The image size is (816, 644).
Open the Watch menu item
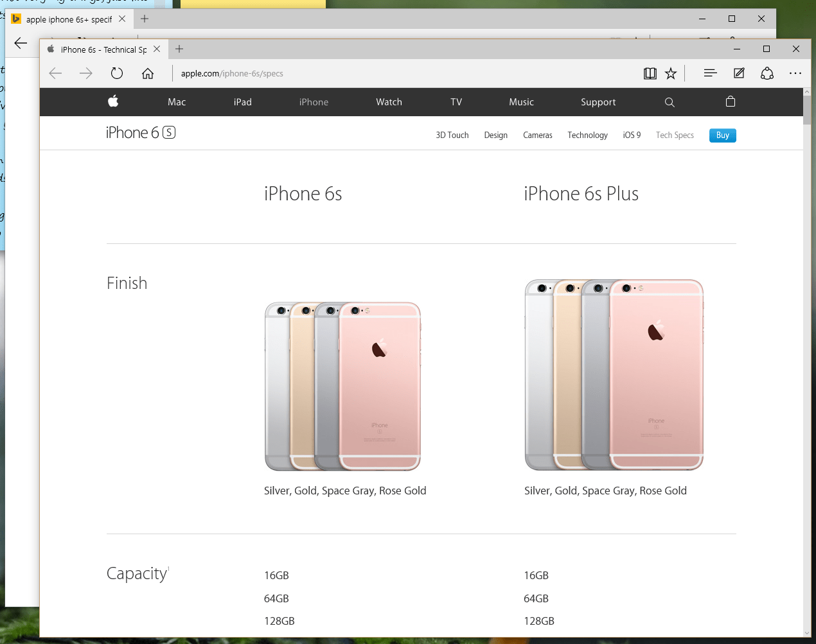point(389,102)
